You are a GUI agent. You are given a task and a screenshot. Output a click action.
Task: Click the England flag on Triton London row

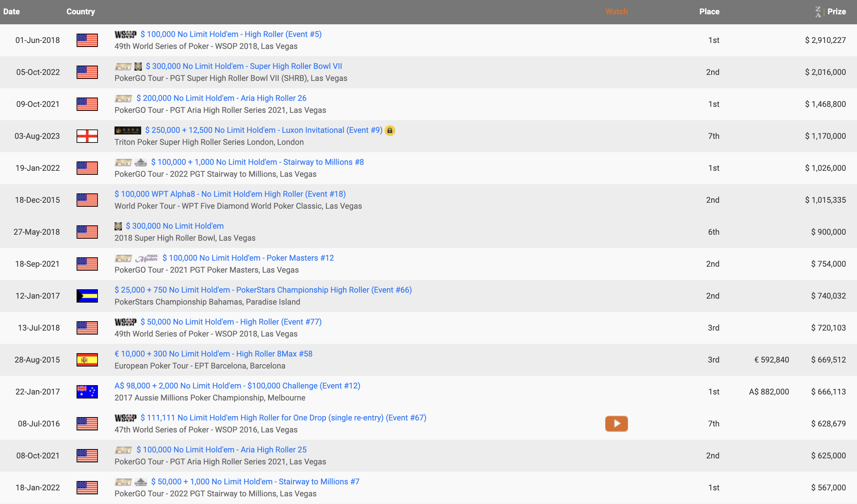(87, 136)
